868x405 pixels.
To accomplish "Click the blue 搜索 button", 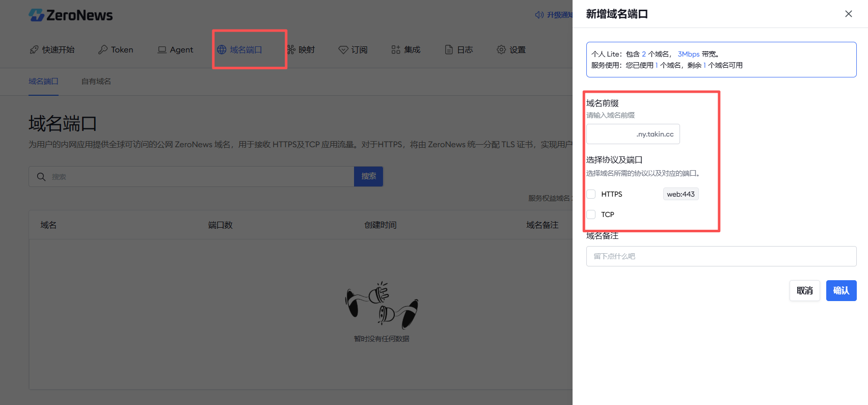I will pyautogui.click(x=368, y=176).
